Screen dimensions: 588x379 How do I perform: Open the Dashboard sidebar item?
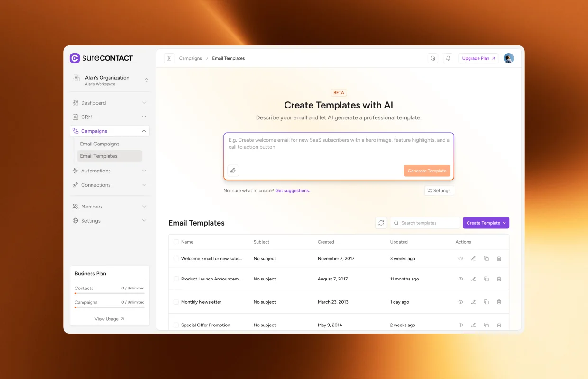(110, 103)
